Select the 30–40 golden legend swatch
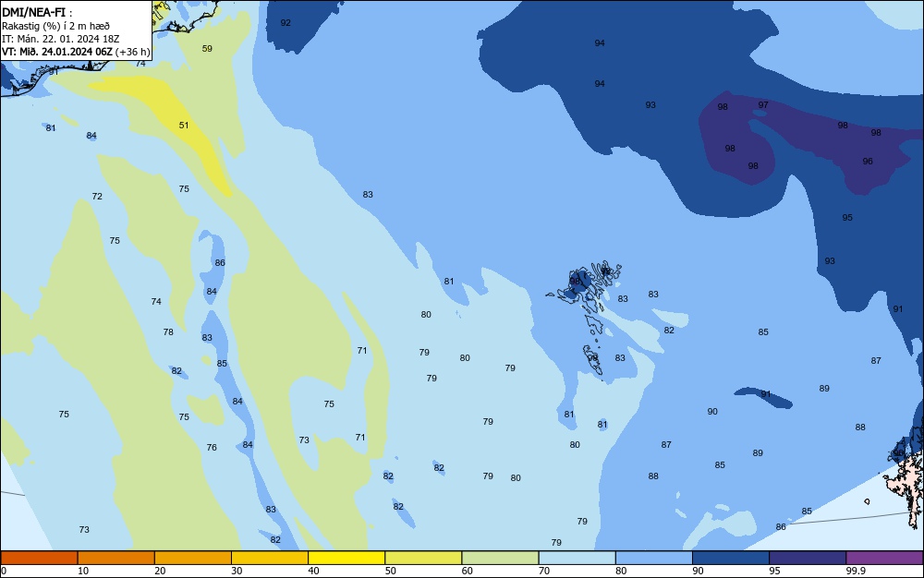Viewport: 924px width, 578px height. tap(270, 558)
